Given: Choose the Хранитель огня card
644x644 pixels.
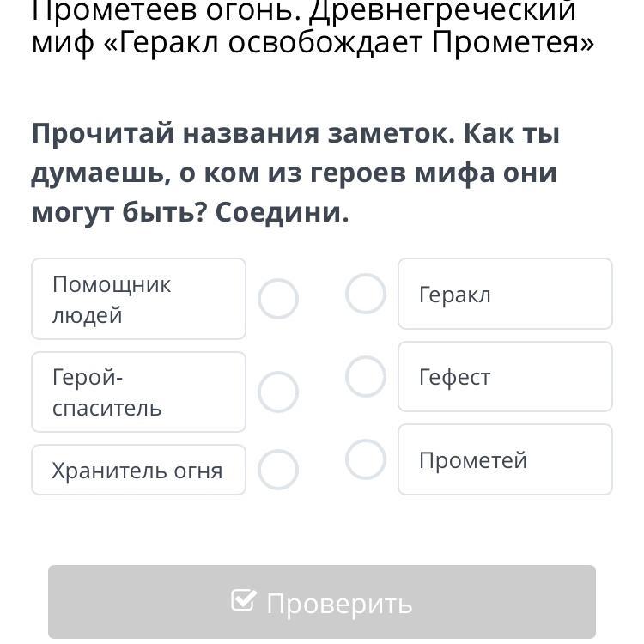Looking at the screenshot, I should (x=138, y=470).
